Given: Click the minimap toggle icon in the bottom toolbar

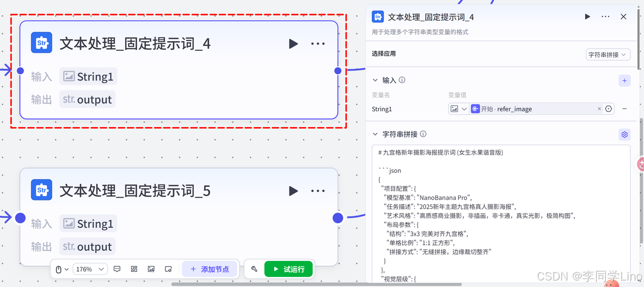Looking at the screenshot, I should coord(169,269).
